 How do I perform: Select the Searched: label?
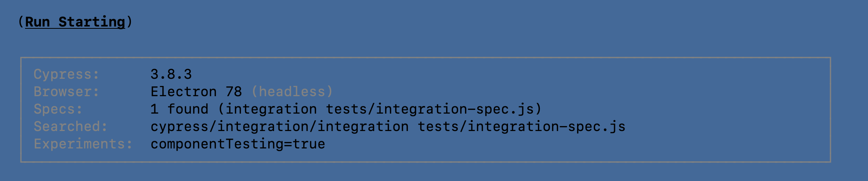pyautogui.click(x=71, y=126)
